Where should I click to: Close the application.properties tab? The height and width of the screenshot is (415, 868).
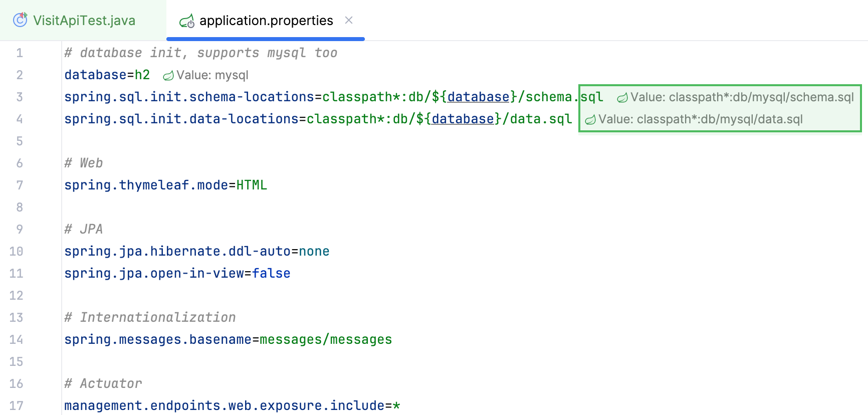tap(349, 20)
